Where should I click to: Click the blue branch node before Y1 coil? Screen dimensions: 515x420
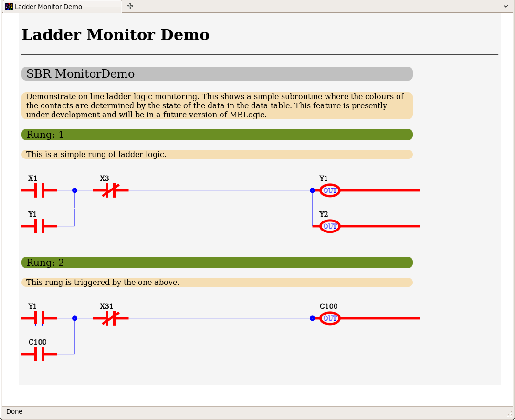(312, 190)
